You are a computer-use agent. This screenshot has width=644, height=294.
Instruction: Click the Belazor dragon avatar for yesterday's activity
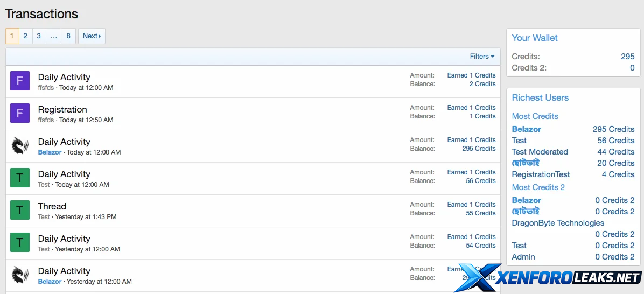(x=20, y=275)
